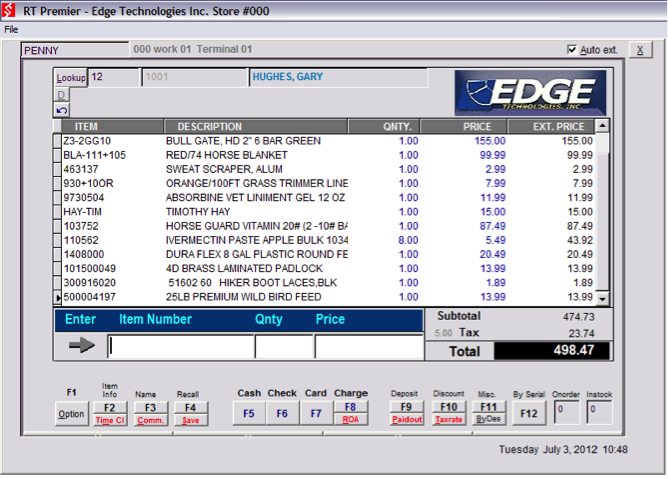Screen dimensions: 668x479
Task: Click the F1 Option button
Action: [71, 414]
